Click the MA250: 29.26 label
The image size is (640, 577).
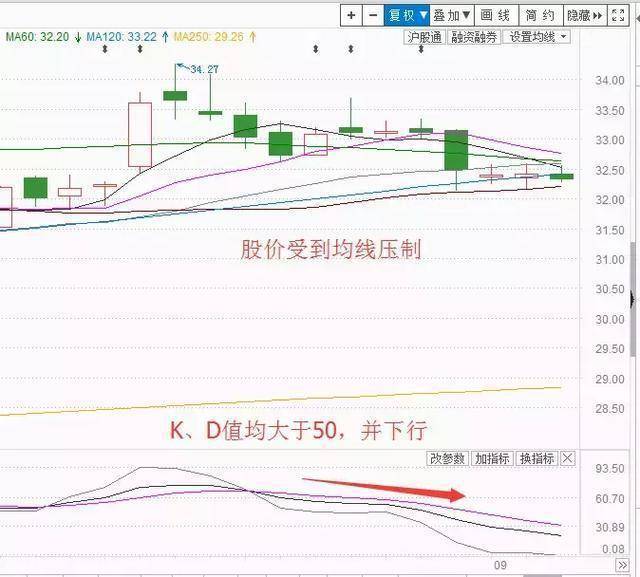tap(209, 37)
